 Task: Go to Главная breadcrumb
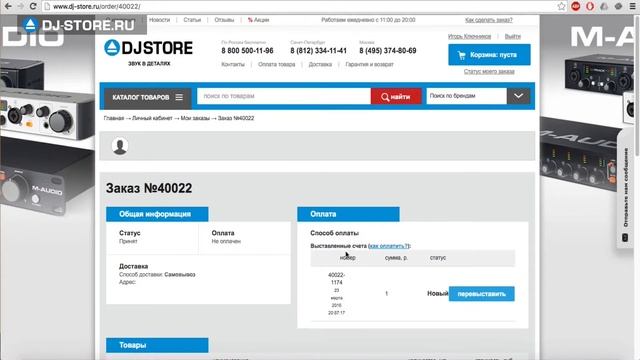point(113,118)
